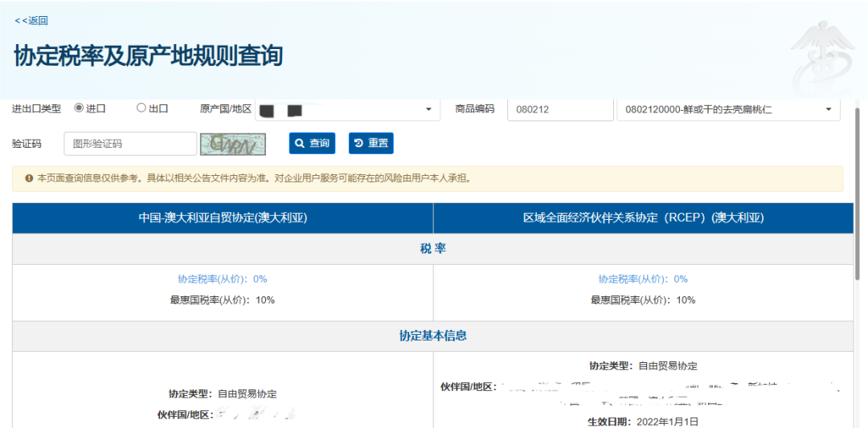Click 最惠国税率(从价): 10% in the left column
The height and width of the screenshot is (428, 868).
pos(223,300)
